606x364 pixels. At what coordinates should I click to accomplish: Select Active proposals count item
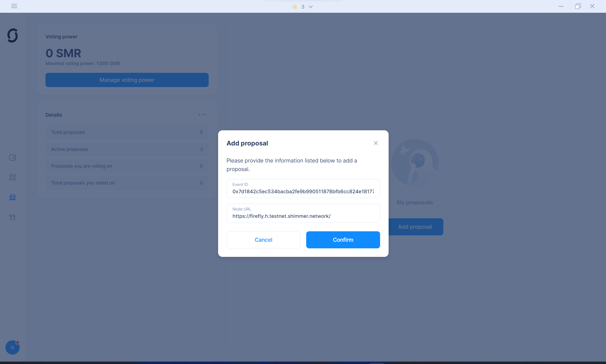pyautogui.click(x=201, y=149)
